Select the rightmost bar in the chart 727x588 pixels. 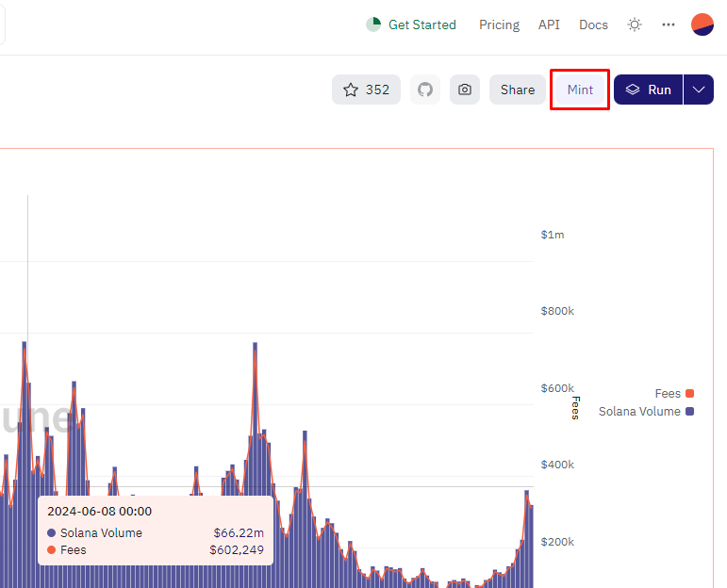pos(531,547)
